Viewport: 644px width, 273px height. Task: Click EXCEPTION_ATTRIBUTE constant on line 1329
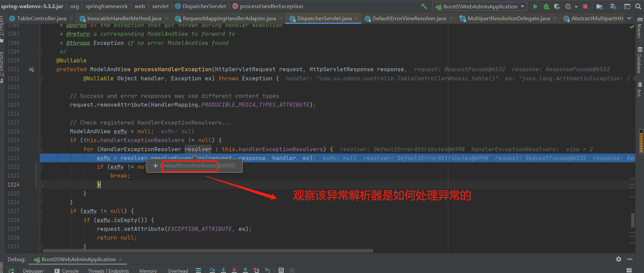coord(200,229)
